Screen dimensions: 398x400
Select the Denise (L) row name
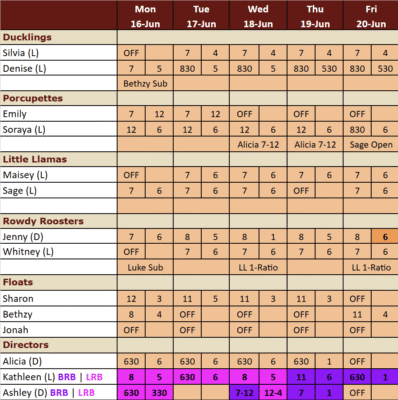point(24,69)
